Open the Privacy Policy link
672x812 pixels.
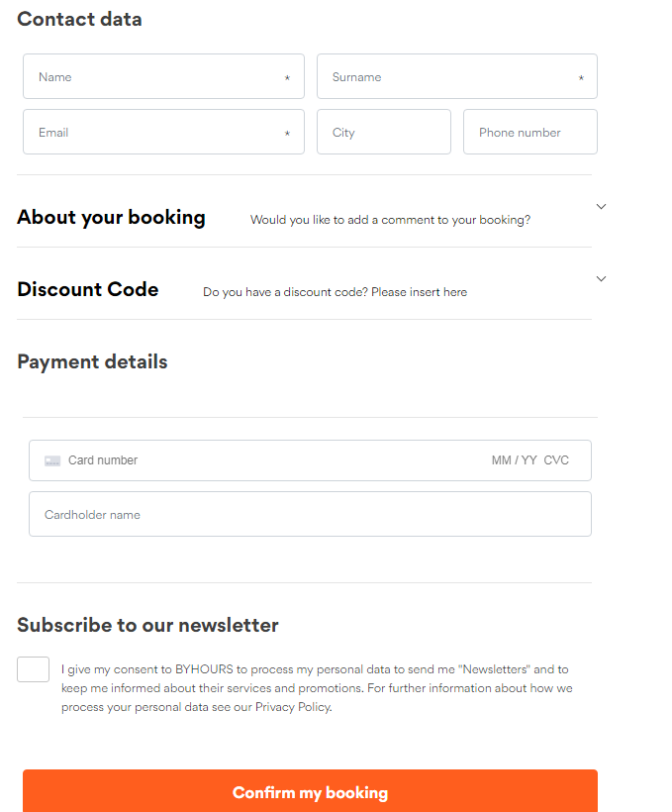coord(293,707)
